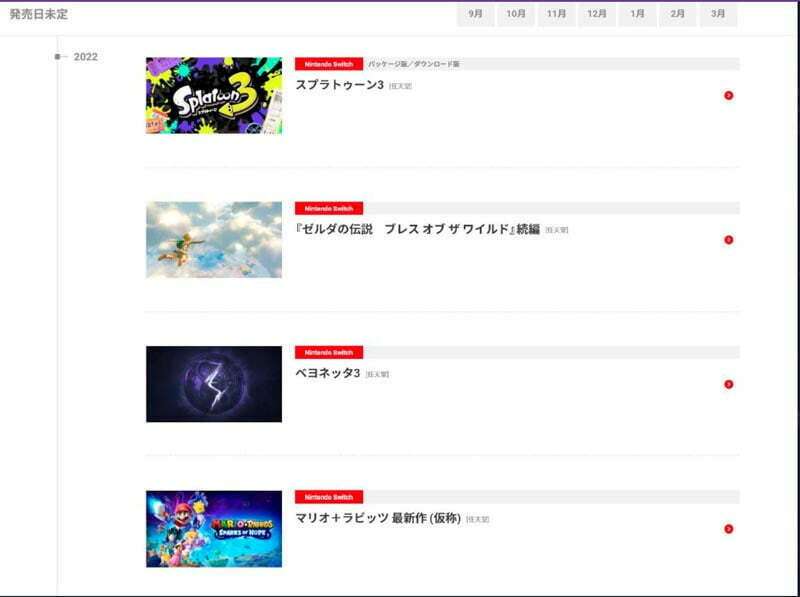The width and height of the screenshot is (800, 597).
Task: Open the Splatoon 3 thumbnail image
Action: 214,96
